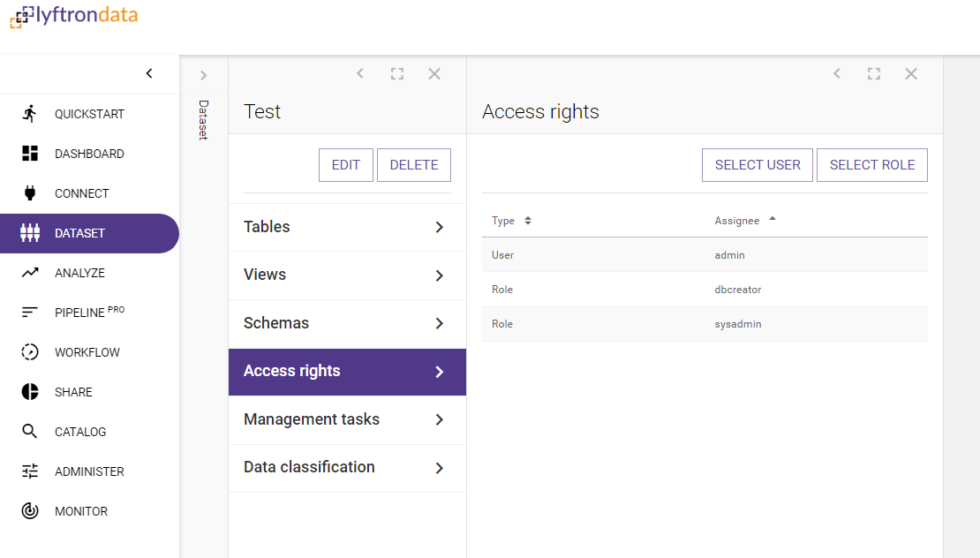The image size is (980, 558).
Task: Expand the collapsed Dataset panel arrow
Action: coord(203,76)
